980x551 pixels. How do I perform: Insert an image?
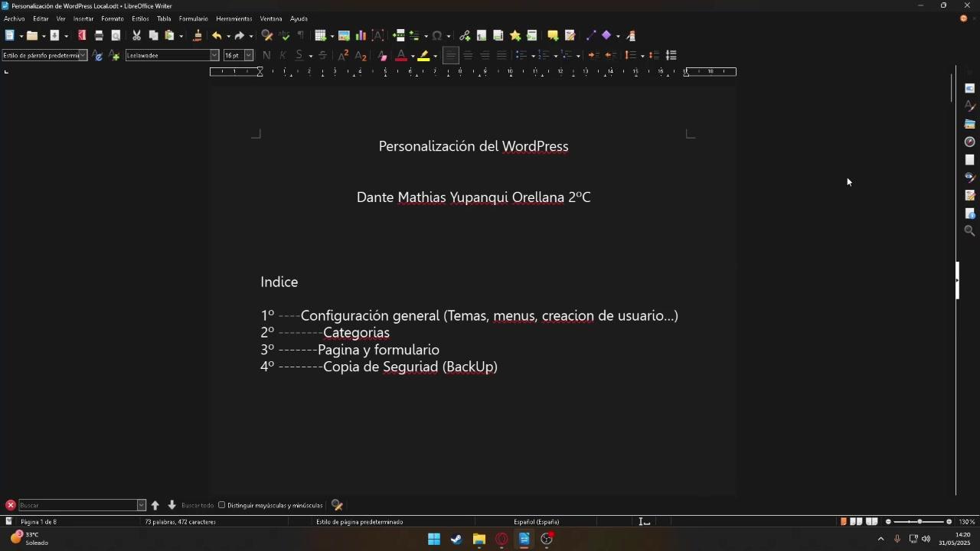pos(344,35)
